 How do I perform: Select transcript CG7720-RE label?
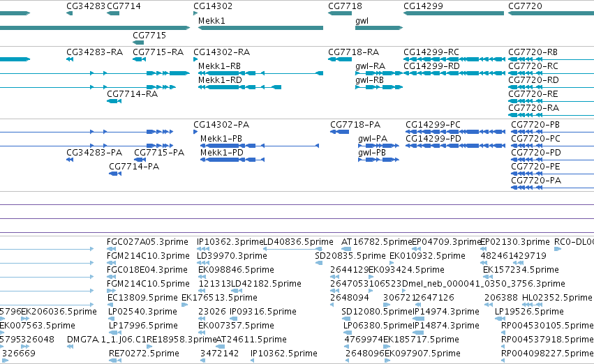pyautogui.click(x=533, y=94)
